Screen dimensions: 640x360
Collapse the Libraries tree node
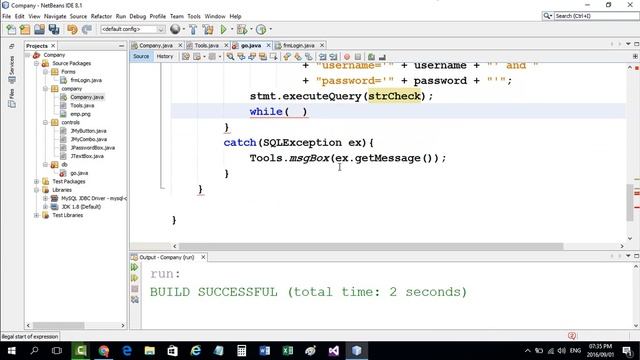point(37,190)
